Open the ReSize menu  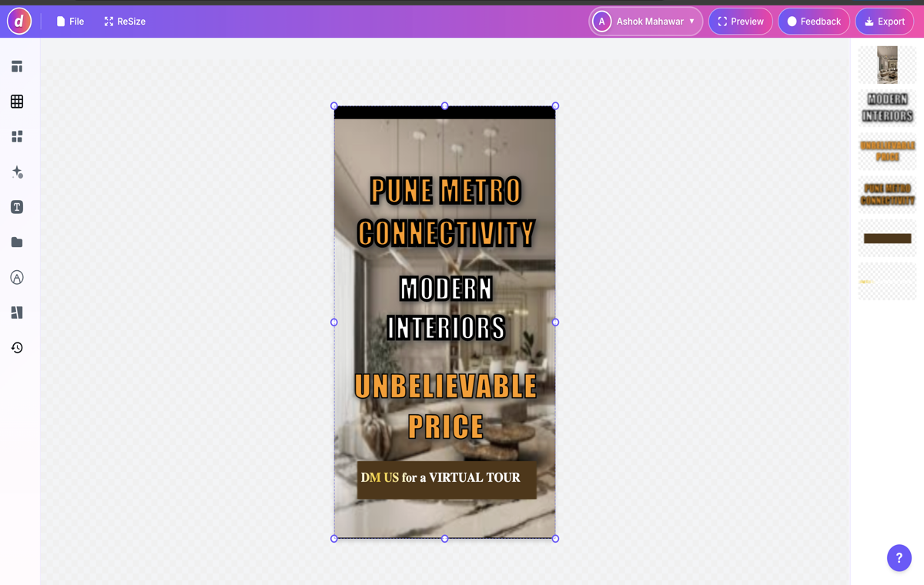click(x=124, y=21)
